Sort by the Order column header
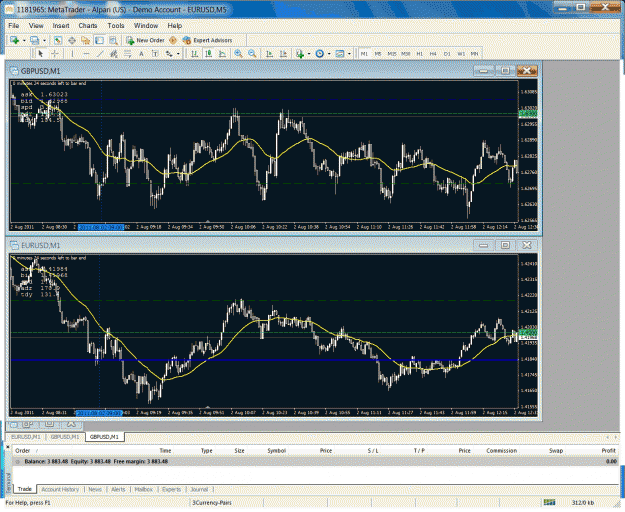The height and width of the screenshot is (512, 625). [x=23, y=451]
